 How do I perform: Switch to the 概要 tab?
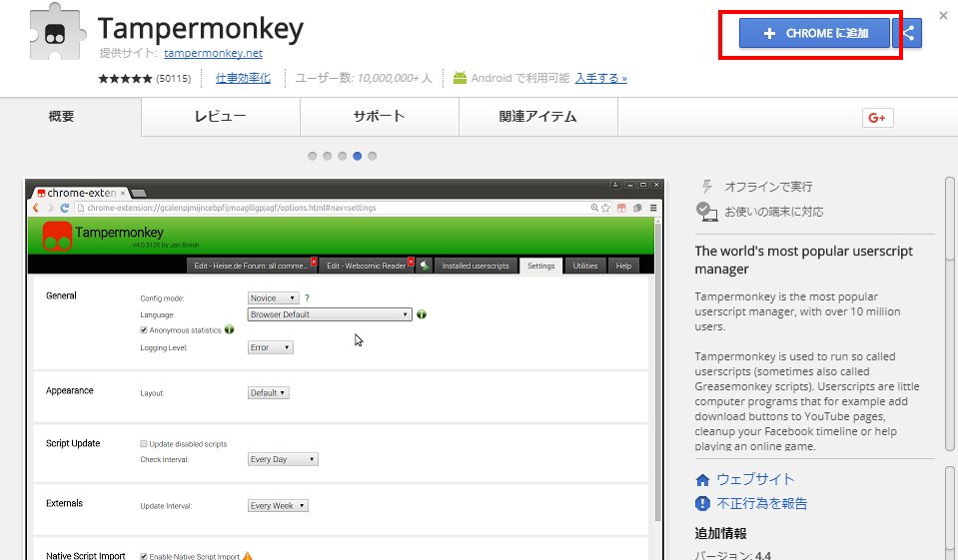click(x=62, y=117)
